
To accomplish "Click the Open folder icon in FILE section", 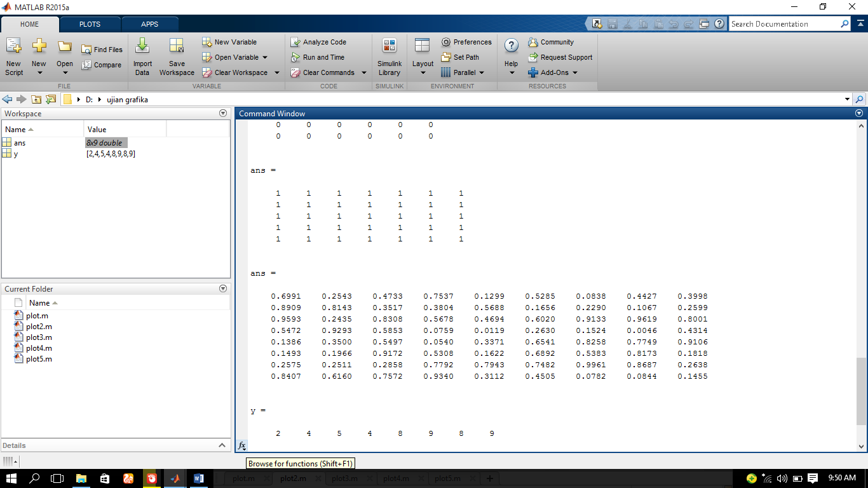I will coord(65,47).
